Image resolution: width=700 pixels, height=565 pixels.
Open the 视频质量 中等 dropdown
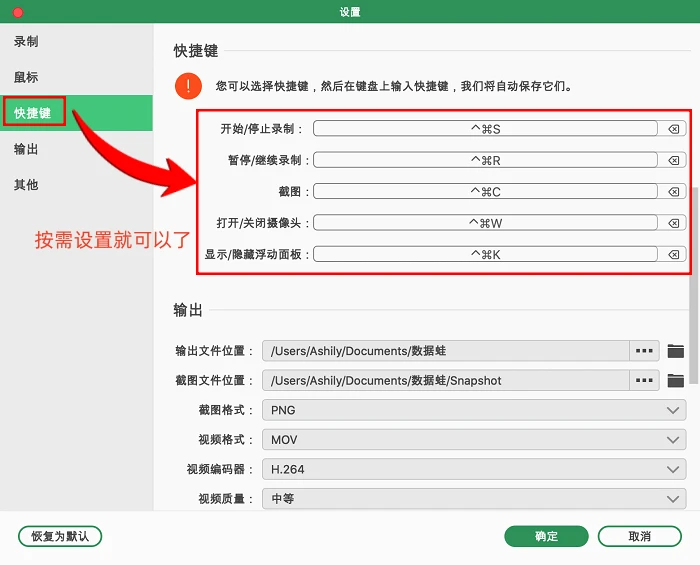click(x=474, y=499)
